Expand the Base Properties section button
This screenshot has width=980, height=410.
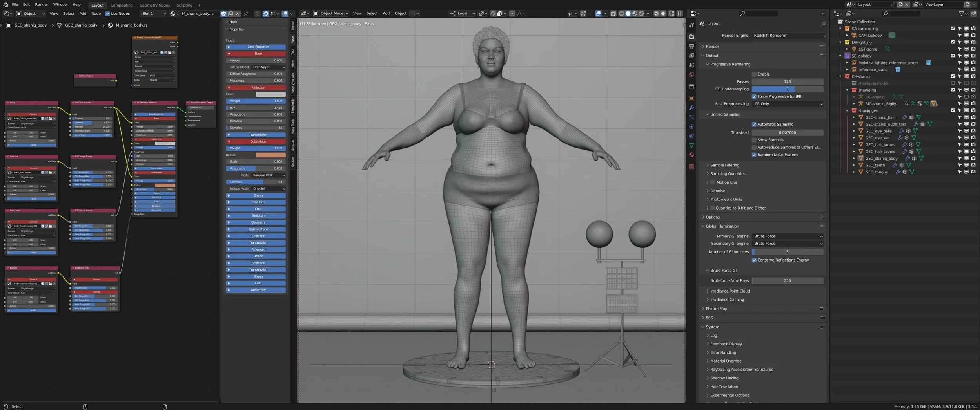click(x=256, y=47)
